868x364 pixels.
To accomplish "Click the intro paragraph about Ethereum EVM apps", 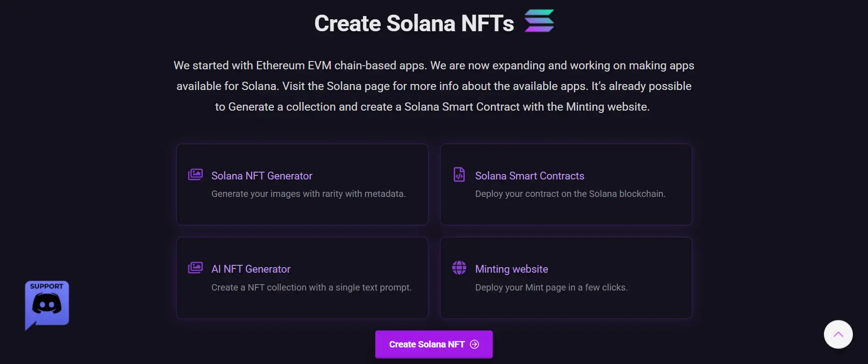I will coord(434,86).
